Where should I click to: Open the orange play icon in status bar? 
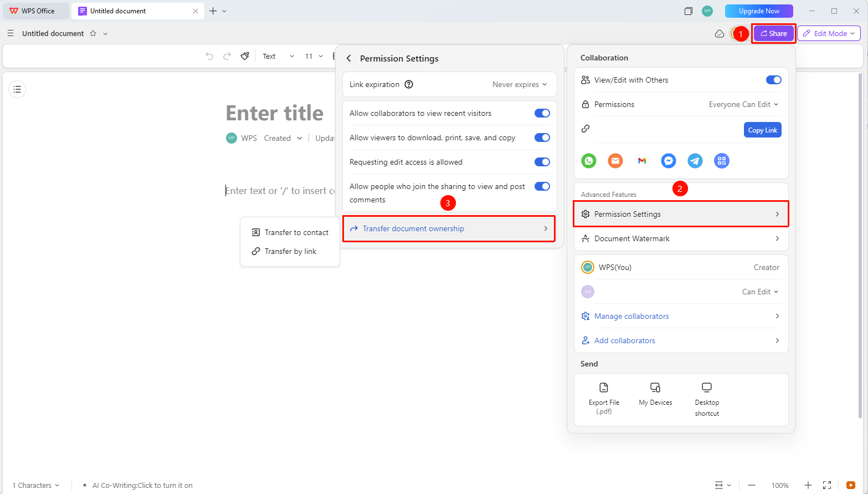851,485
